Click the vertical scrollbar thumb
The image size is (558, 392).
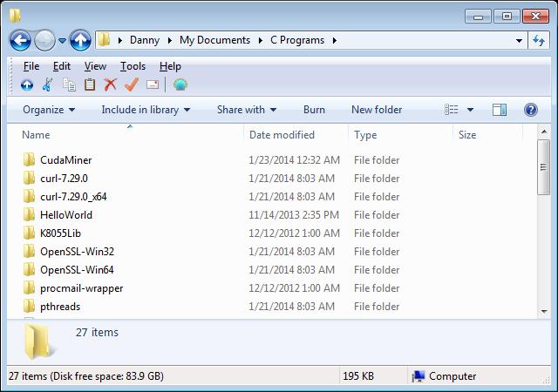click(x=543, y=167)
